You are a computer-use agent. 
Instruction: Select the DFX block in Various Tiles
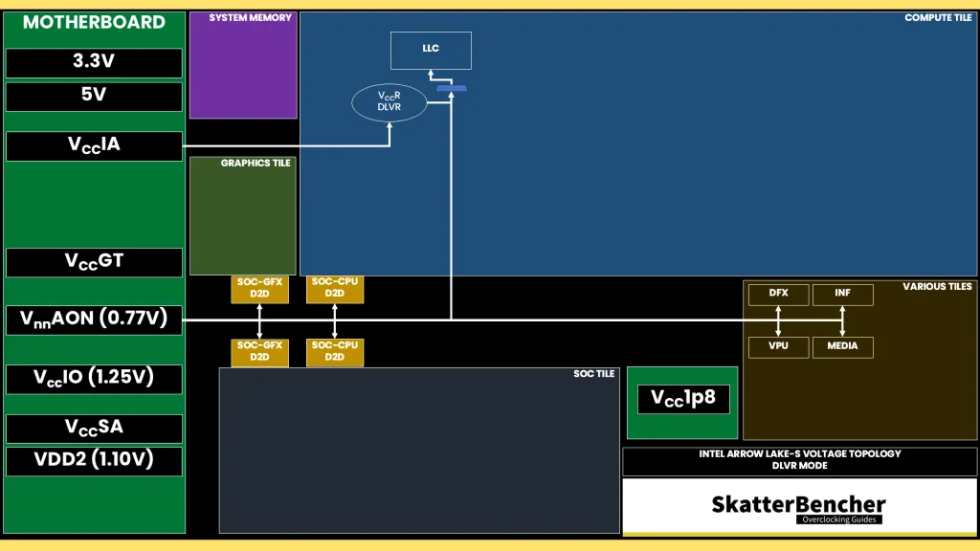pos(778,295)
